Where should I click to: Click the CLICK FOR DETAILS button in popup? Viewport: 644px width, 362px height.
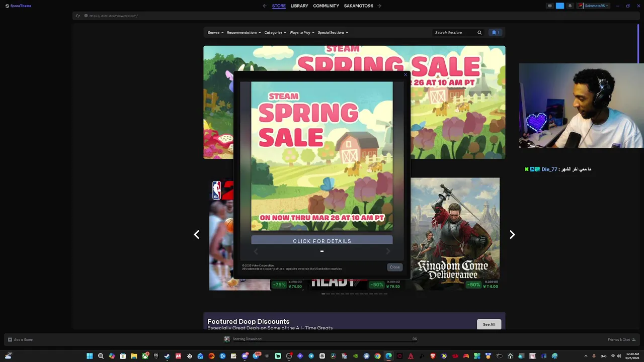(322, 241)
